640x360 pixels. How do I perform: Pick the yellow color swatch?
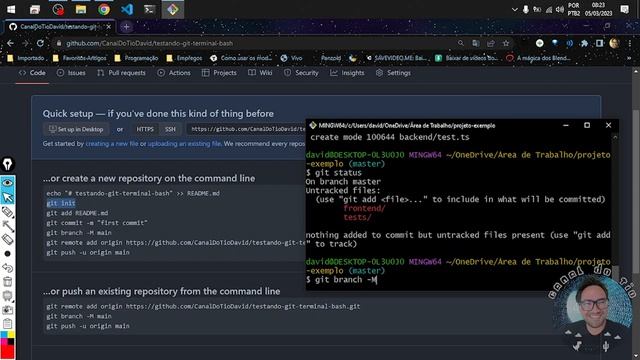[11, 335]
